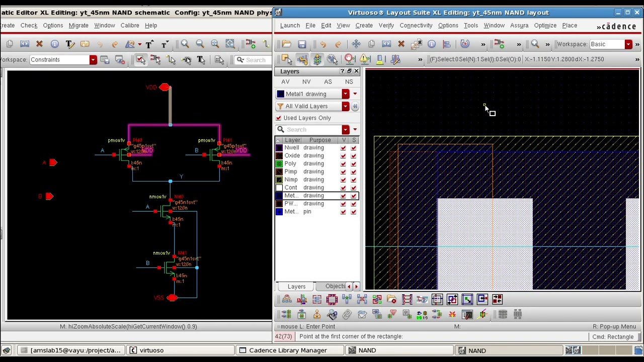Click the red chip Generate icon in bottom layout toolbar
The height and width of the screenshot is (362, 644).
(x=332, y=300)
